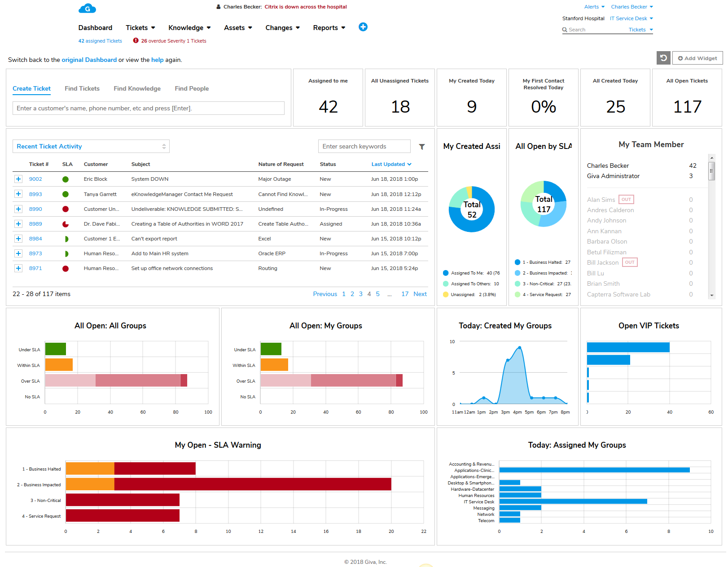Open the 42 assigned Tickets link
Image resolution: width=728 pixels, height=567 pixels.
(100, 41)
